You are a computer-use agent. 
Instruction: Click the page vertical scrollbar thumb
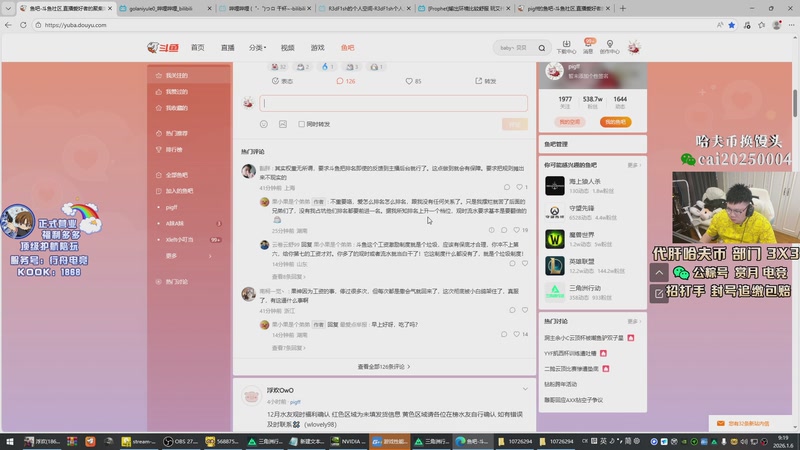(x=795, y=102)
